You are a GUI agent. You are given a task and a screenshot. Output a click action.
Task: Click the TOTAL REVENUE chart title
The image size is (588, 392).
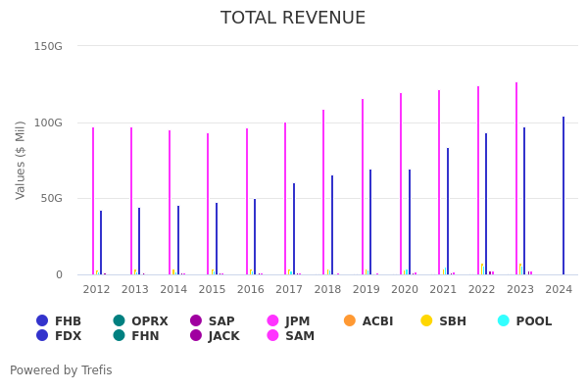coord(293,19)
